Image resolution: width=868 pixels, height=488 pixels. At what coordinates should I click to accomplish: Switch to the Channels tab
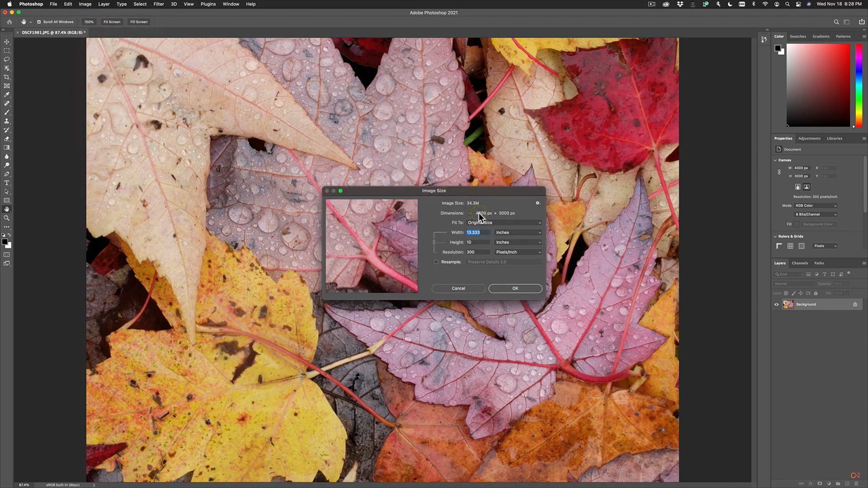click(x=800, y=263)
